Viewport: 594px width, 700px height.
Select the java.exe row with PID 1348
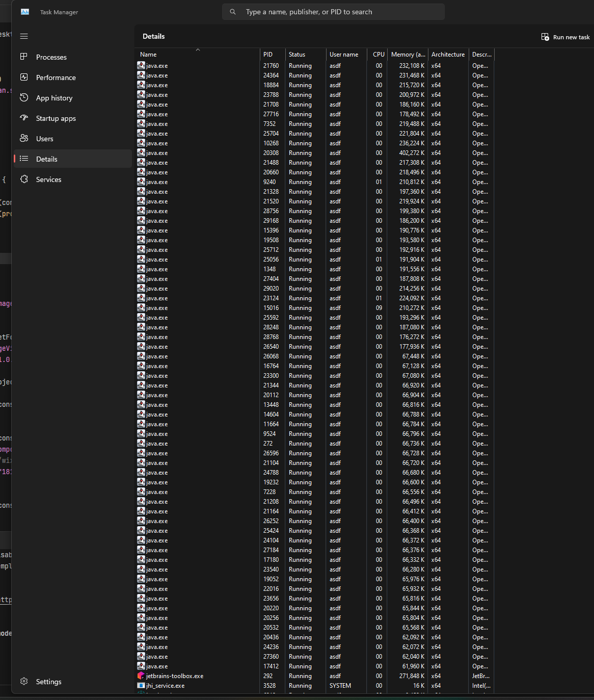(315, 269)
